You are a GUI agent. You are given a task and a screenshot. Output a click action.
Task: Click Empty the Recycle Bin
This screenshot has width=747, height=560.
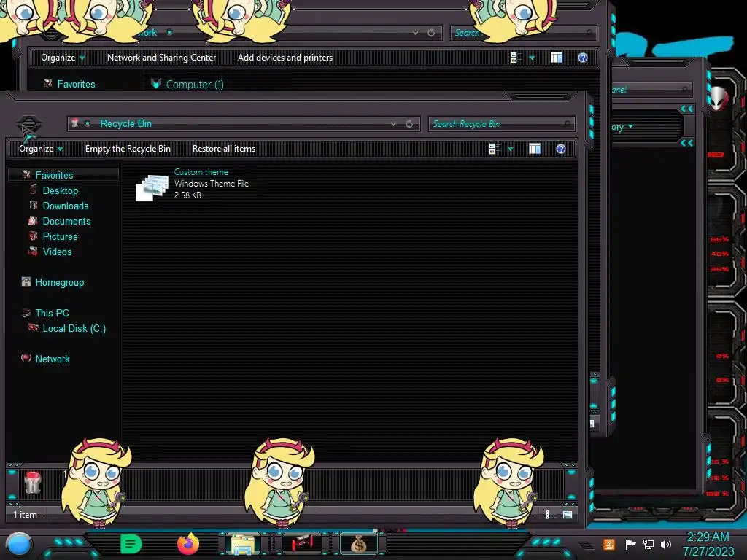coord(128,149)
